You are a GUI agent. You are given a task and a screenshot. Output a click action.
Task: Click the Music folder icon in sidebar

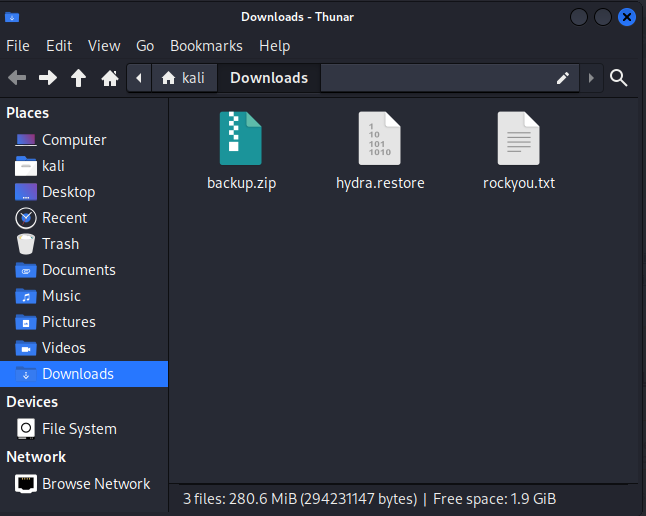point(26,296)
